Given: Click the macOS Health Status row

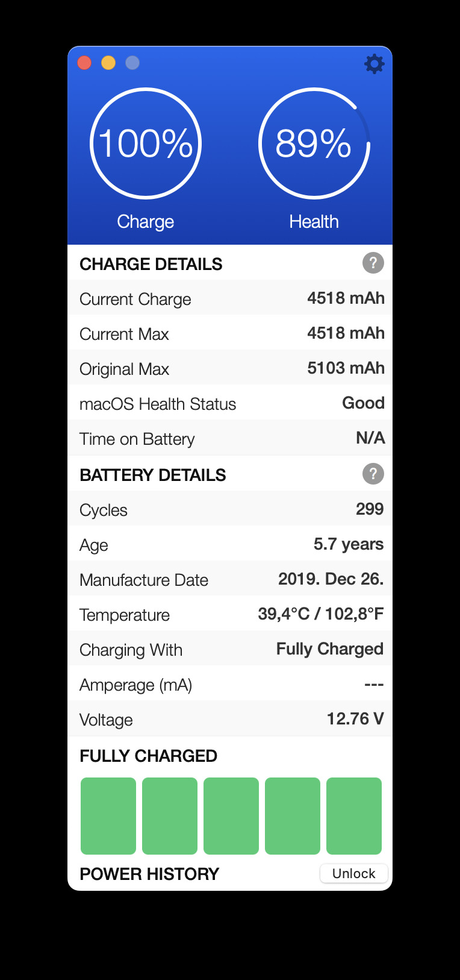Looking at the screenshot, I should pos(230,403).
